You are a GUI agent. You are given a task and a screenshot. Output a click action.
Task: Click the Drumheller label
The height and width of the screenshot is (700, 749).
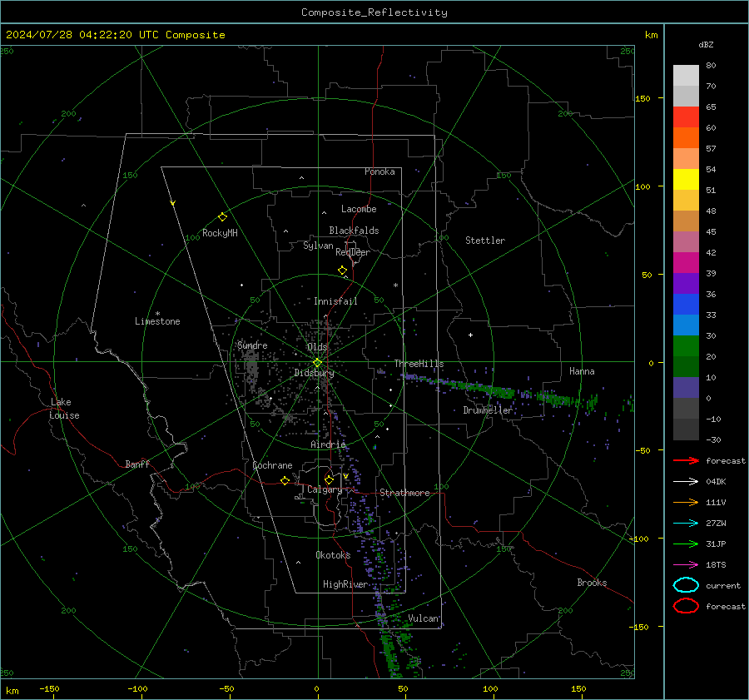(x=488, y=410)
